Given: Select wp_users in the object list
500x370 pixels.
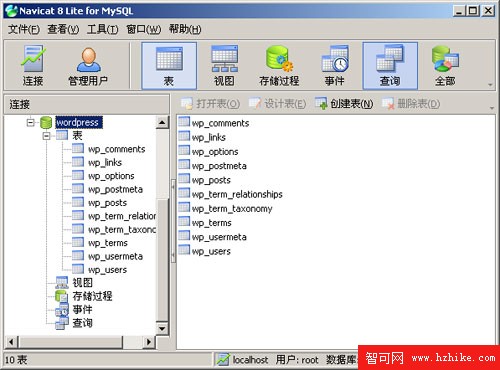Looking at the screenshot, I should (x=211, y=252).
